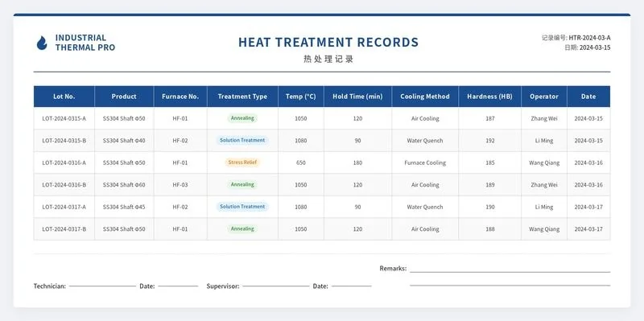This screenshot has width=644, height=321.
Task: Click the Date line after Supervisor
Action: [352, 286]
